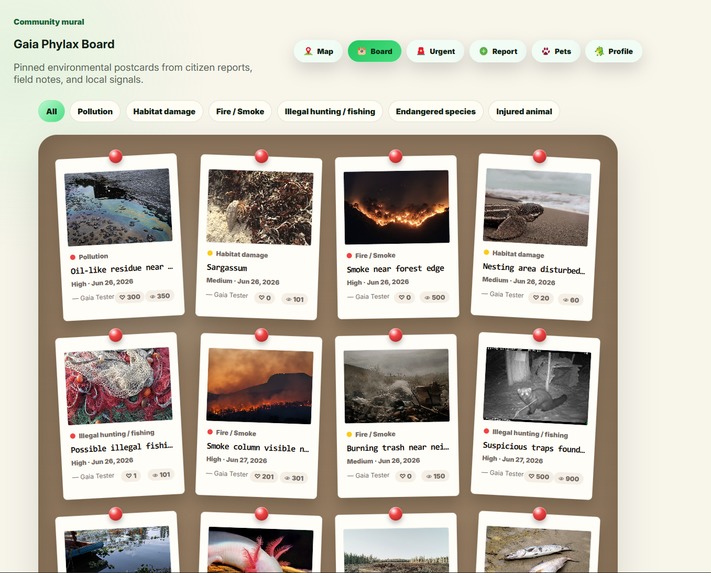Like the Sargassum postcard
The height and width of the screenshot is (573, 711).
(x=264, y=298)
